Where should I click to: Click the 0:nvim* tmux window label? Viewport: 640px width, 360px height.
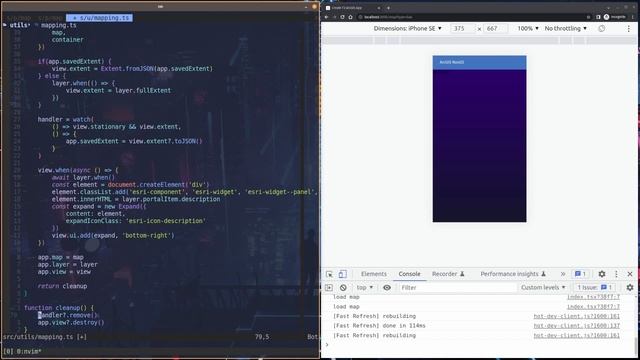[x=29, y=351]
